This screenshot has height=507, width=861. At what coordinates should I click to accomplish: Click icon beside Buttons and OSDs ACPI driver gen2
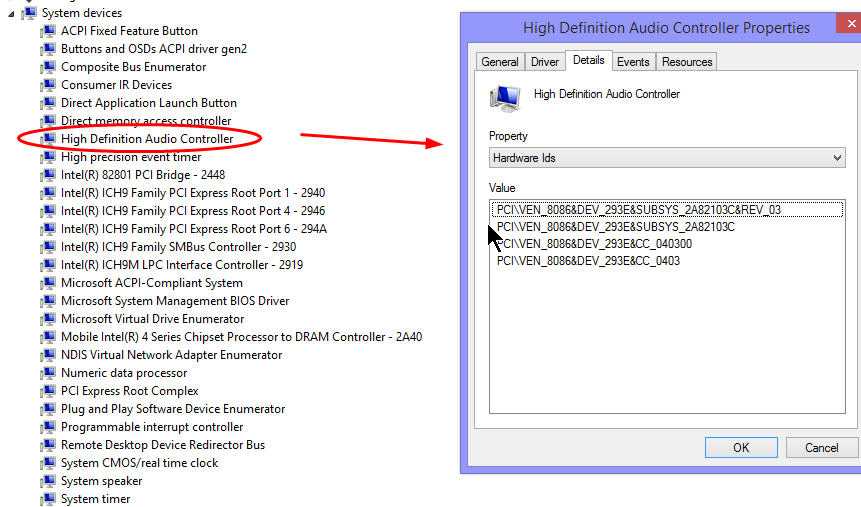[48, 49]
